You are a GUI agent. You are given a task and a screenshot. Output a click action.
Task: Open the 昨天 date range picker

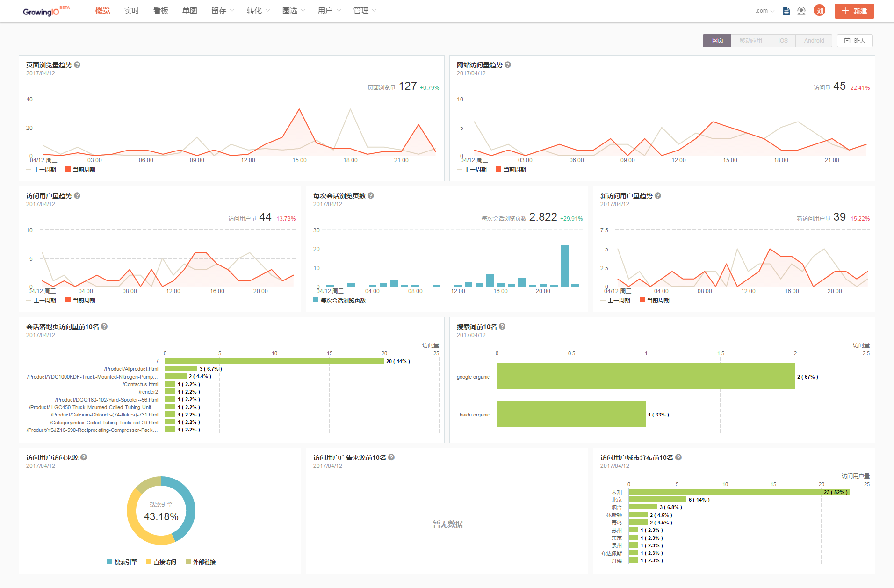[x=855, y=41]
